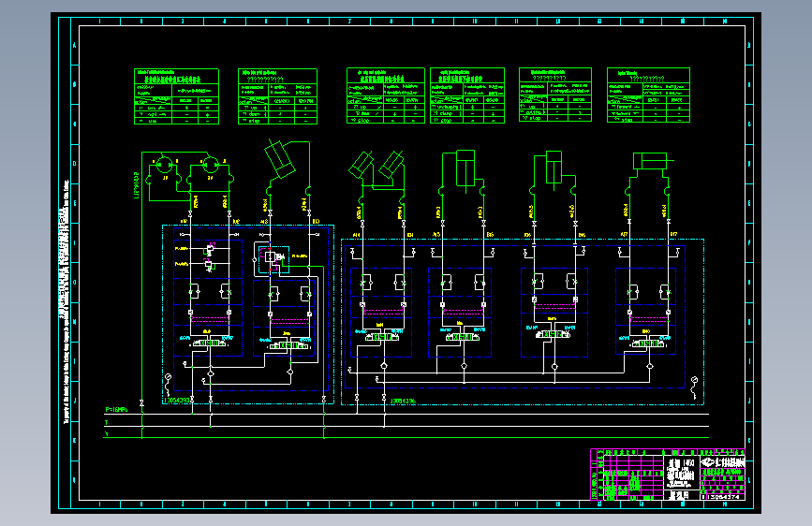Select the upper relief valve in the motor section
Image resolution: width=812 pixels, height=526 pixels.
(209, 249)
